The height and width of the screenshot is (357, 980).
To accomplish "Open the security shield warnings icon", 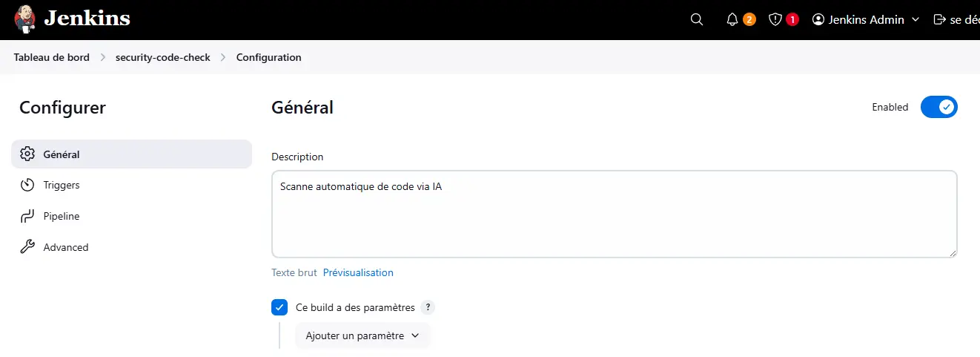I will pyautogui.click(x=775, y=19).
